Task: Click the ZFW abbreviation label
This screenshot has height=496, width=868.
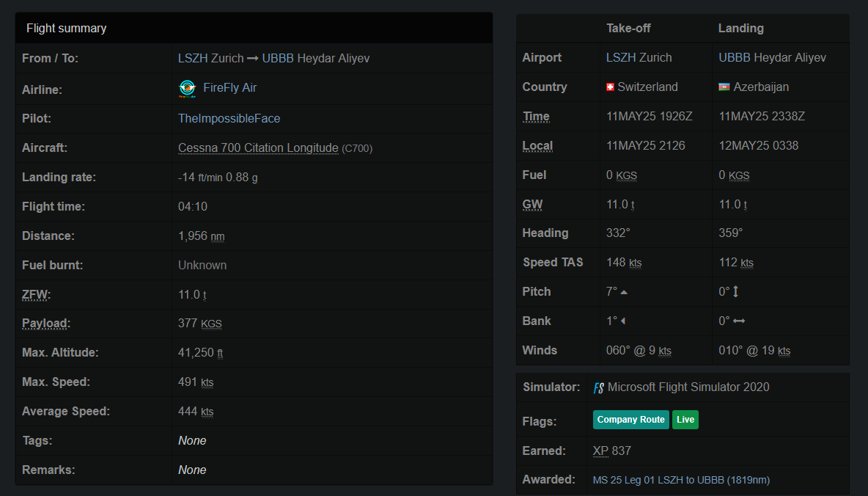Action: tap(35, 294)
